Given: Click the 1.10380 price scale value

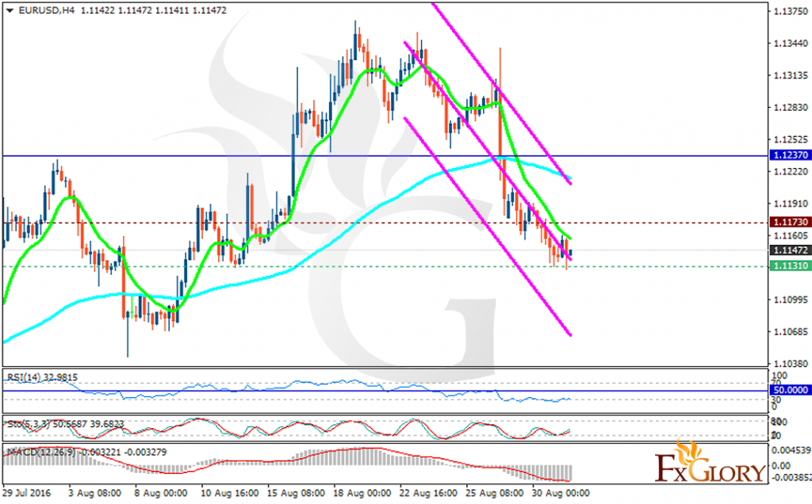Looking at the screenshot, I should click(x=791, y=364).
